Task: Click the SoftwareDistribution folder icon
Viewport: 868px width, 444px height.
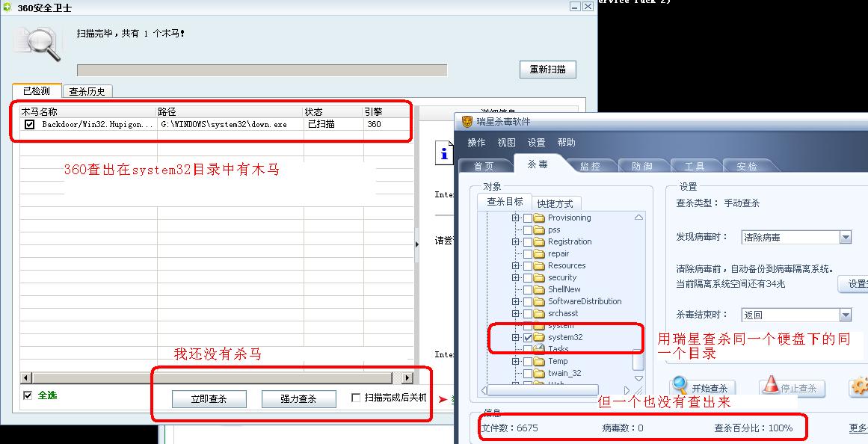Action: click(x=539, y=302)
